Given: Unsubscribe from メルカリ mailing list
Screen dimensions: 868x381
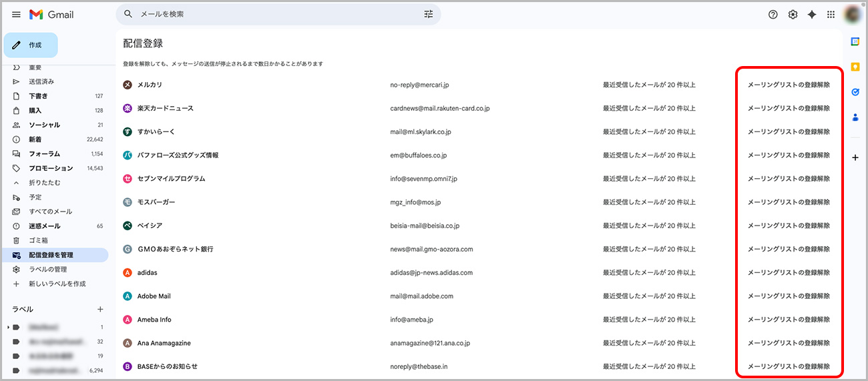Looking at the screenshot, I should [x=789, y=85].
